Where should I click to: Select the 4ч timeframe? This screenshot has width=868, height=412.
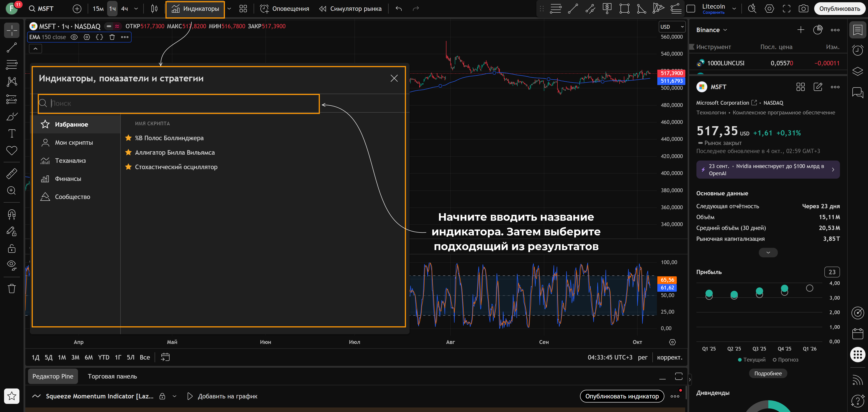pyautogui.click(x=124, y=9)
